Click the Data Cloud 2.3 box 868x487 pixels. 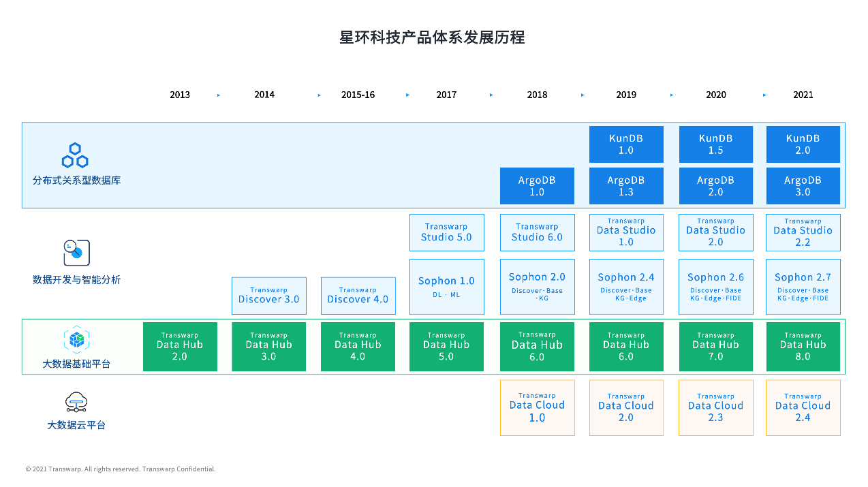pyautogui.click(x=716, y=407)
